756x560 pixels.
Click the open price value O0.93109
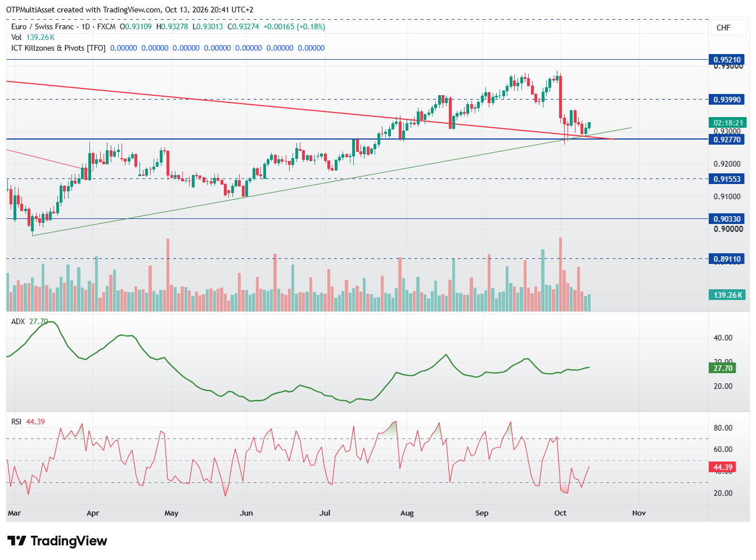[136, 26]
